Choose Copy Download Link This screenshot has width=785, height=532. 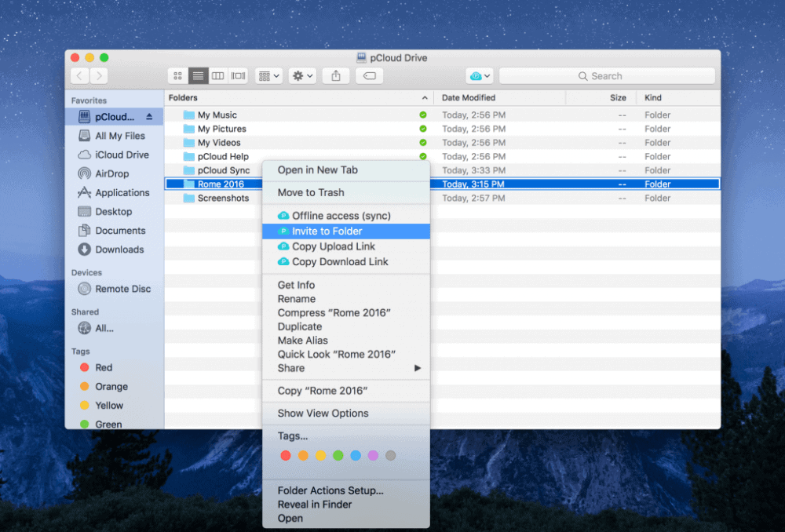346,262
